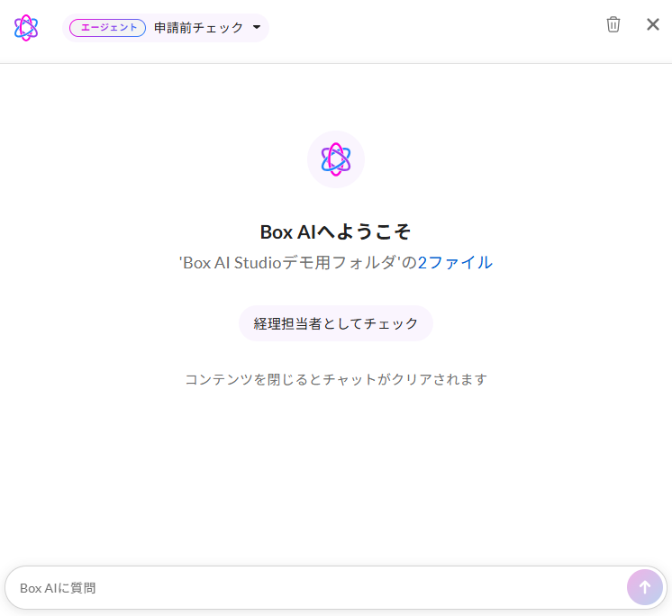
Task: Click the central Box AI atom icon
Action: (336, 159)
